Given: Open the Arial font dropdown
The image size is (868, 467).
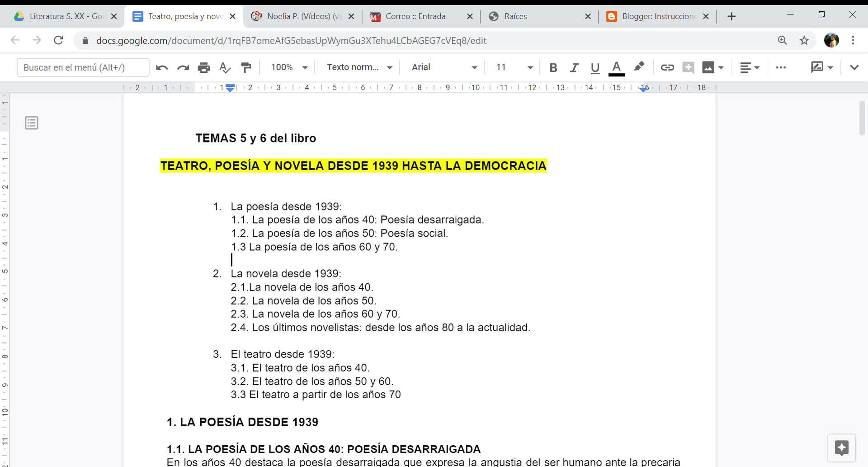Looking at the screenshot, I should pyautogui.click(x=444, y=67).
